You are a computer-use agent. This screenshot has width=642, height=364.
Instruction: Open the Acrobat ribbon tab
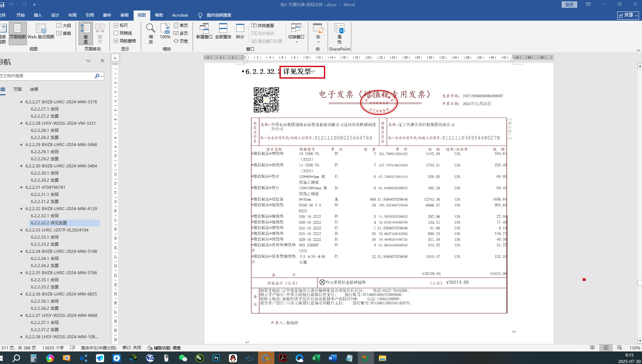tap(180, 15)
